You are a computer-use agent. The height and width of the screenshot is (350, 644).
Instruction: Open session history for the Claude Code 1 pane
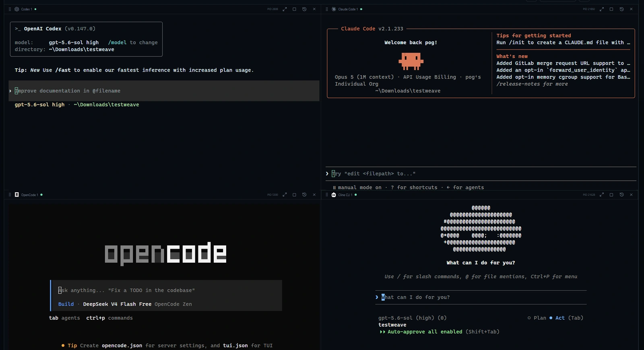click(x=621, y=9)
